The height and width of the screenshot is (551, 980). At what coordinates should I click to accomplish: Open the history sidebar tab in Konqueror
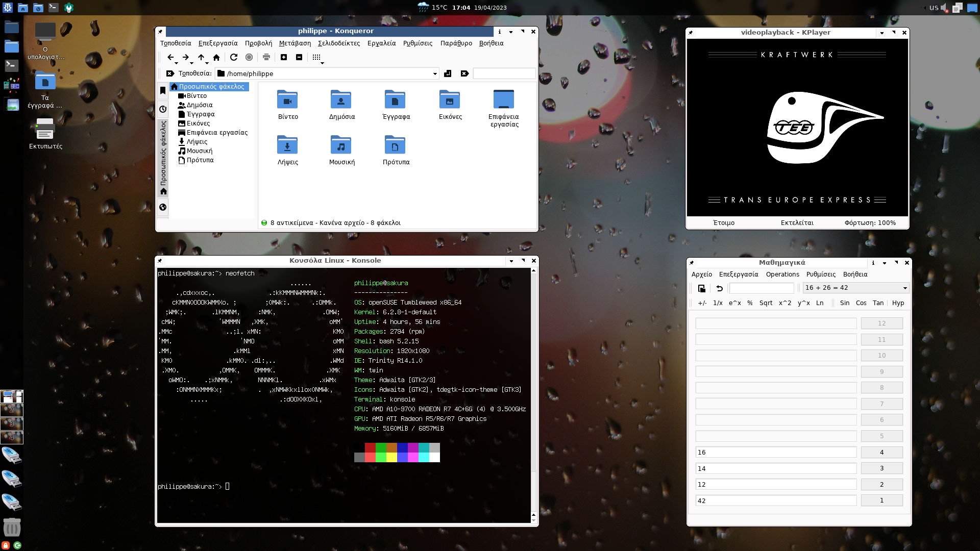(x=163, y=109)
